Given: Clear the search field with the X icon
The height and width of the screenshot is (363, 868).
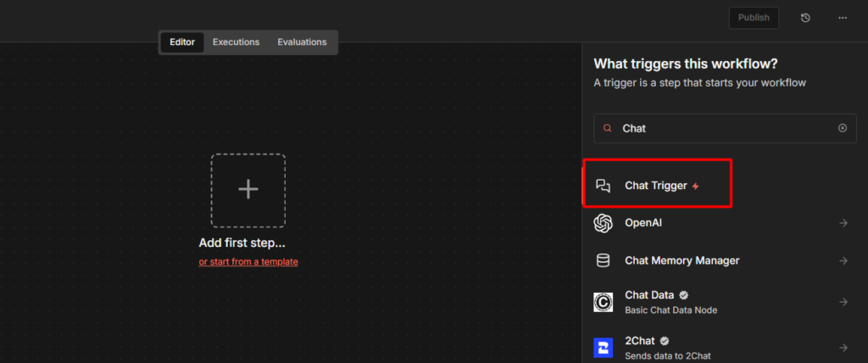Looking at the screenshot, I should point(843,128).
